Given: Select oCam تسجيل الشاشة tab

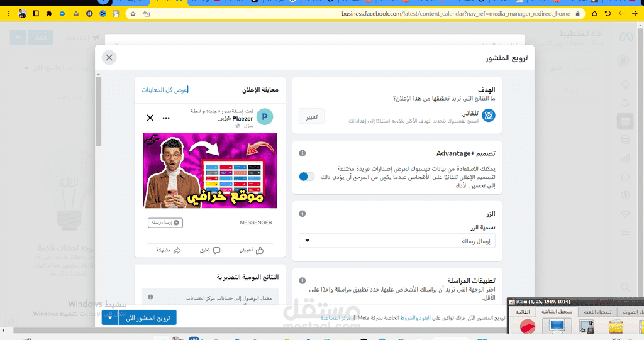Looking at the screenshot, I should [x=557, y=312].
